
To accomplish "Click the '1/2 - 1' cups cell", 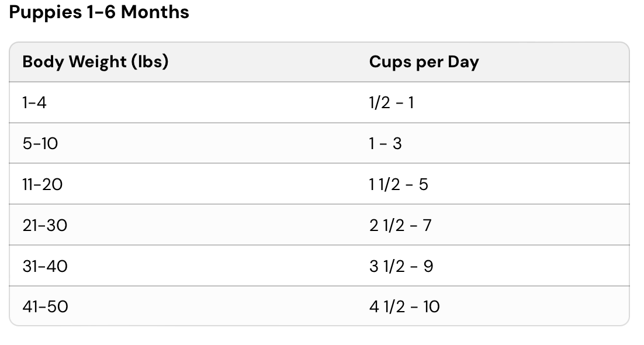I will (x=391, y=103).
